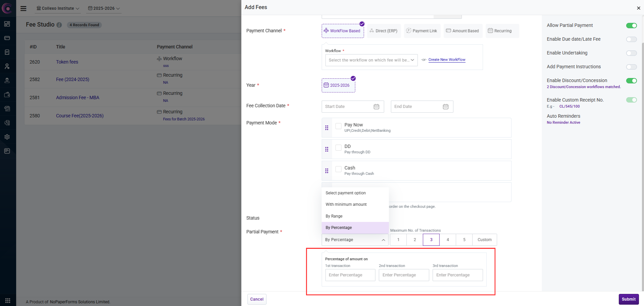Select By Range payment option

334,216
